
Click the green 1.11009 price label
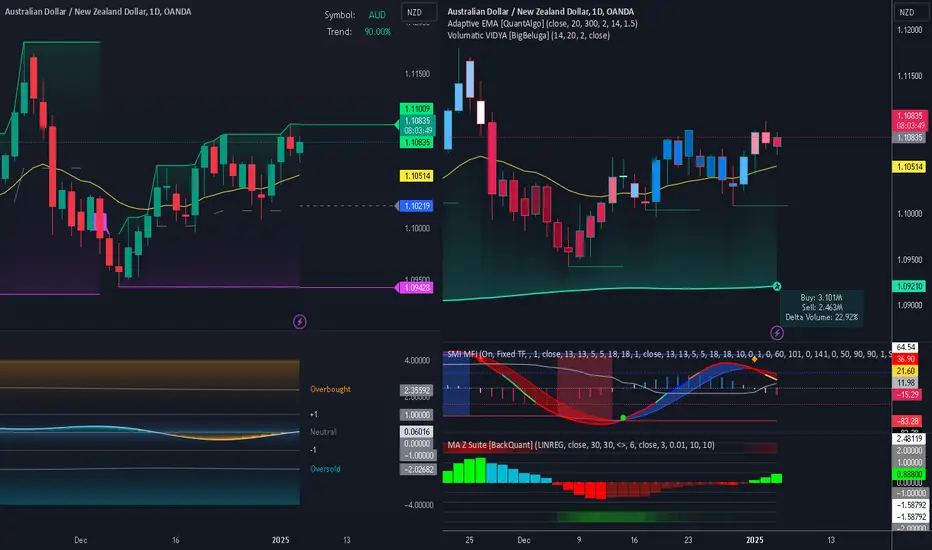click(x=417, y=109)
